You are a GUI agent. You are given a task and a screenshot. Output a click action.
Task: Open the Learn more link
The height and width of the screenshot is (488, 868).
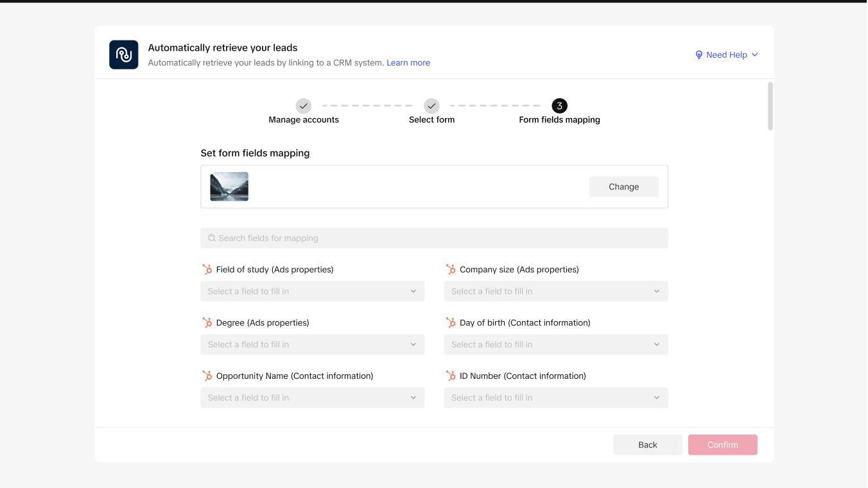[408, 63]
